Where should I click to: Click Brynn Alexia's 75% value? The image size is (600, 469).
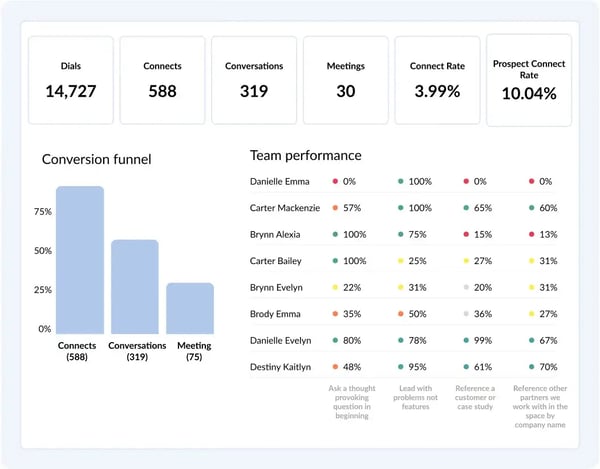[x=417, y=234]
